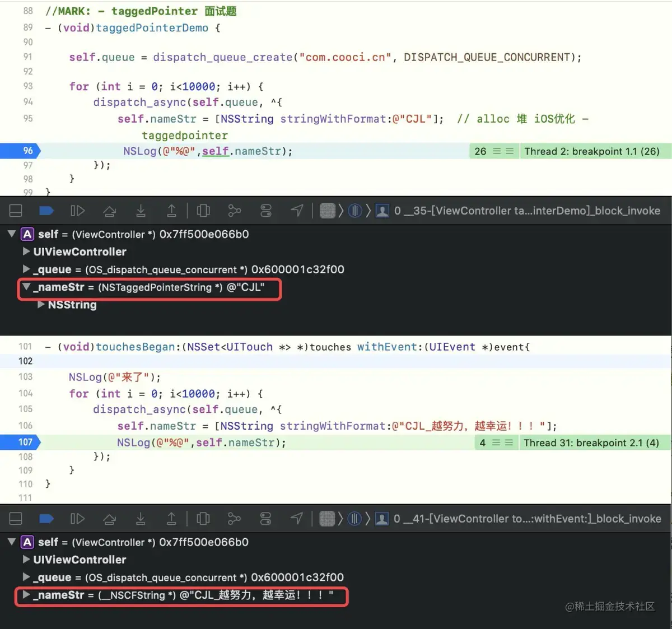Collapse self variable above _nameStr NSTaggedPointerString
The image size is (672, 629).
12,234
